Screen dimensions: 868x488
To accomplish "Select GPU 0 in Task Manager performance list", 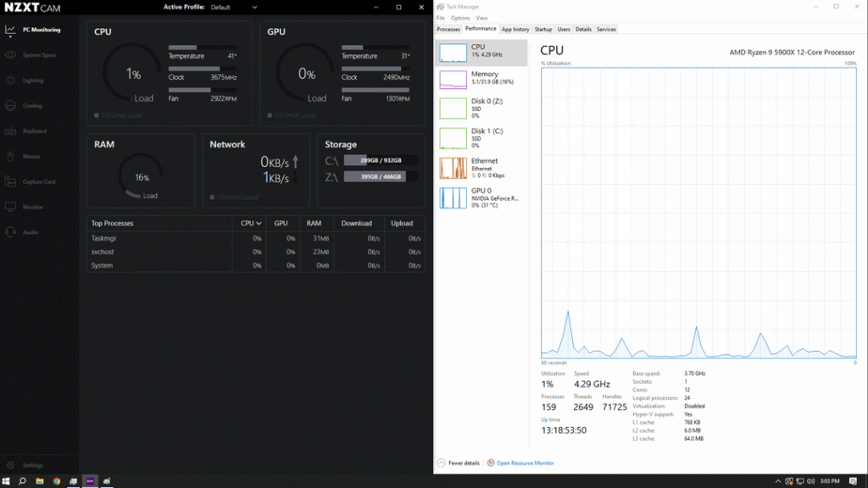I will click(481, 198).
